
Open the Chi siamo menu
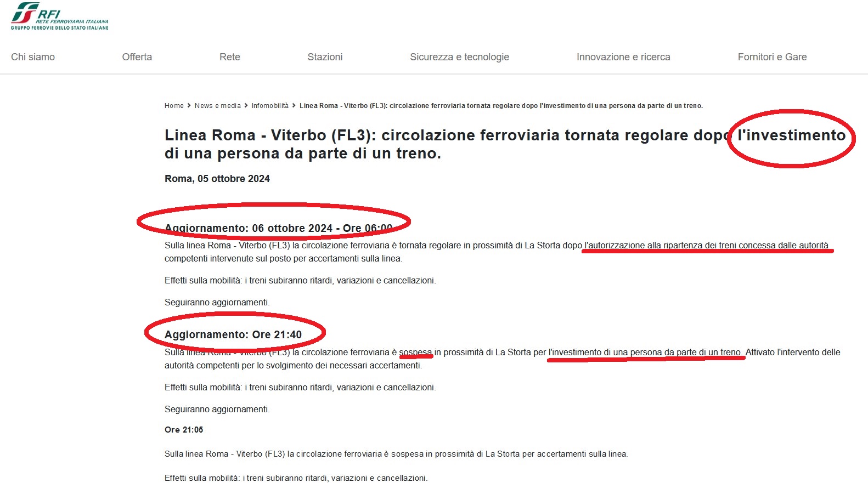coord(33,57)
